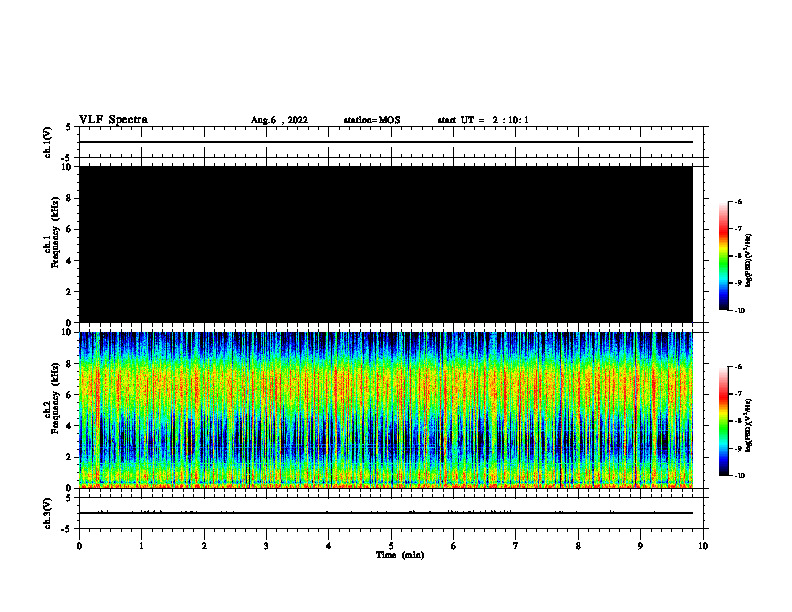
Task: Click the "5" tick of ch.1(V) axis
Action: point(69,127)
